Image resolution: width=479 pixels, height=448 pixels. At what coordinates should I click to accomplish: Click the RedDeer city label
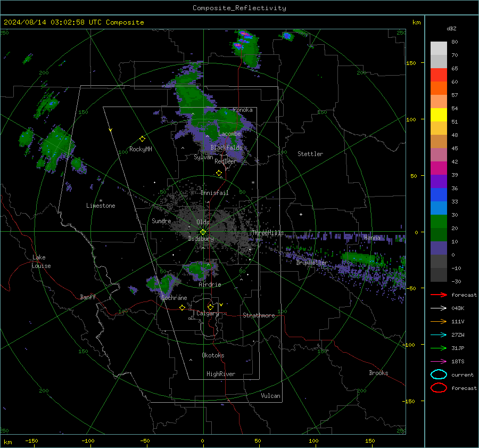226,161
